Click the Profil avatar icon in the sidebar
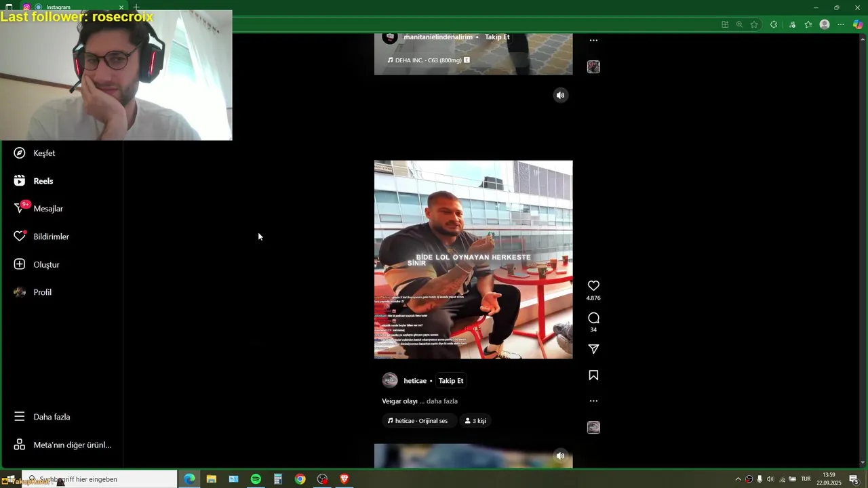868x488 pixels. click(x=20, y=292)
